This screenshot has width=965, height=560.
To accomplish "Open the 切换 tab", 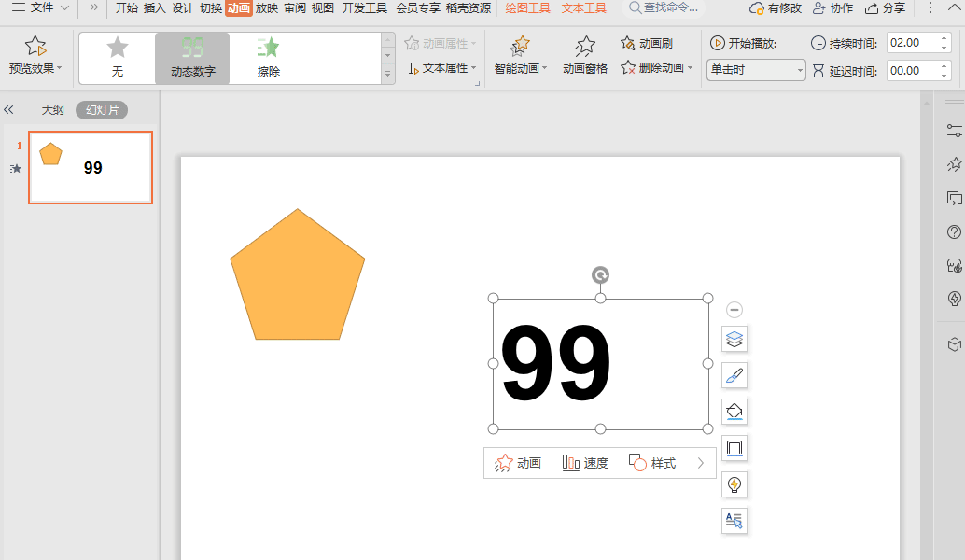I will pyautogui.click(x=211, y=8).
